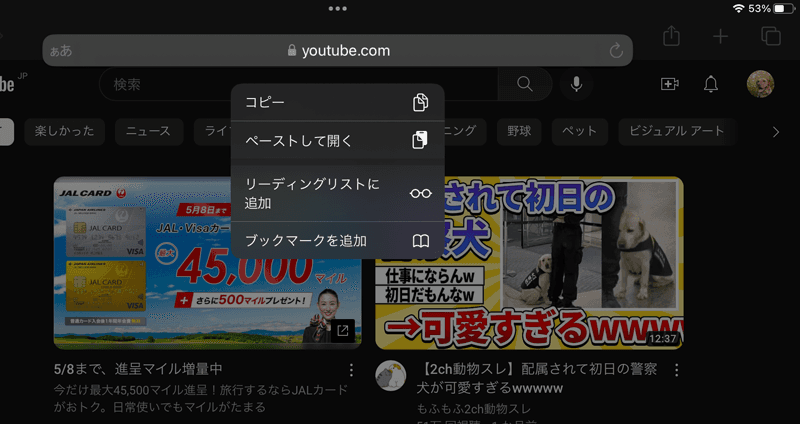Tap the youtube.com address field
The height and width of the screenshot is (424, 800).
(x=337, y=51)
